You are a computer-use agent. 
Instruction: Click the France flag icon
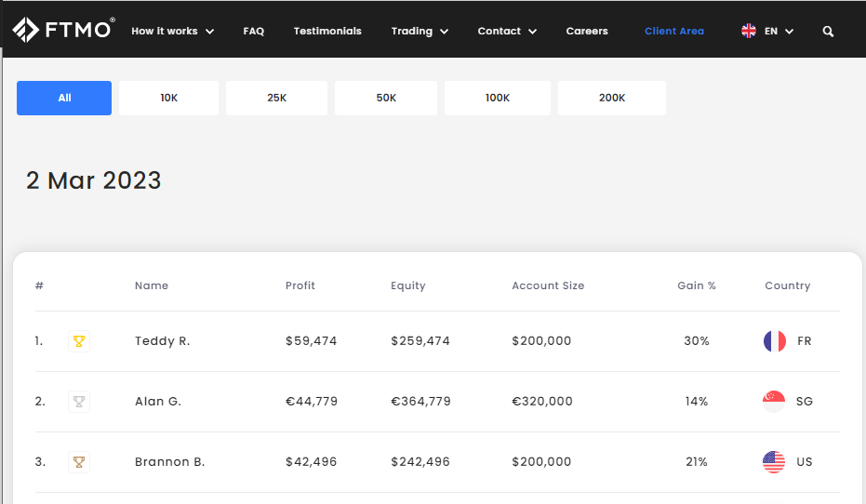click(x=774, y=341)
